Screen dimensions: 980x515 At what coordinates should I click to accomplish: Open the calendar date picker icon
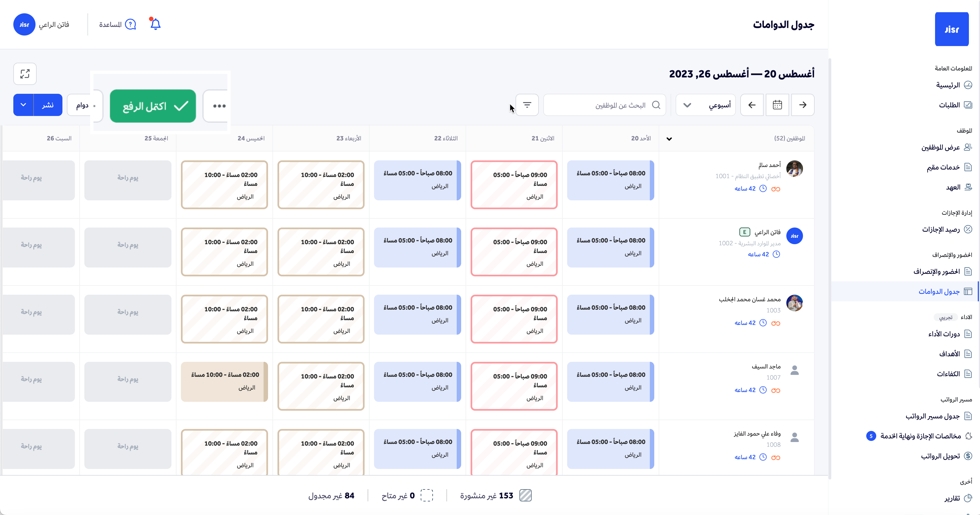coord(777,105)
